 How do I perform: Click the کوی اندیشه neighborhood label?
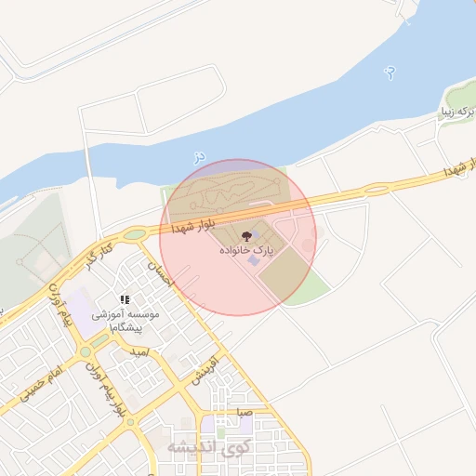(208, 447)
